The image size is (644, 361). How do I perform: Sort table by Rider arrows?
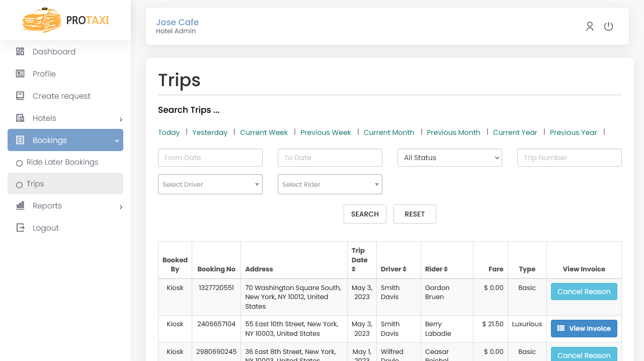446,269
